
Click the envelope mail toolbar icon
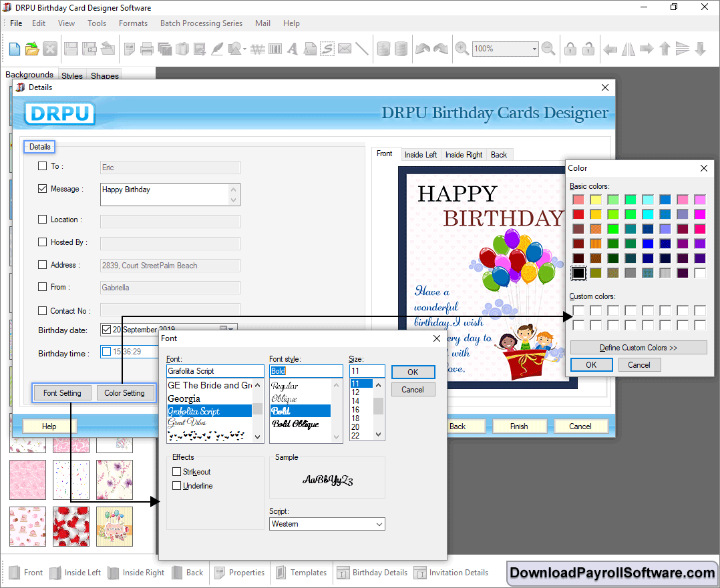coord(345,49)
